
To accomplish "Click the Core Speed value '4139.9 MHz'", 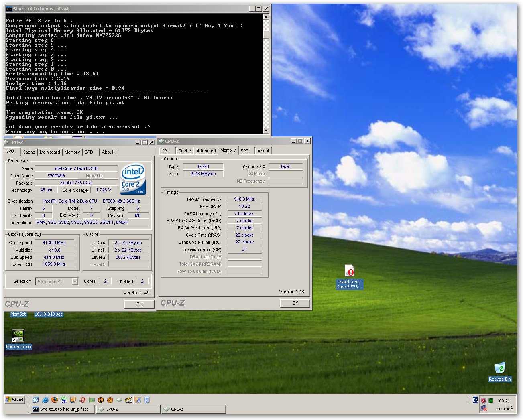I will click(54, 243).
